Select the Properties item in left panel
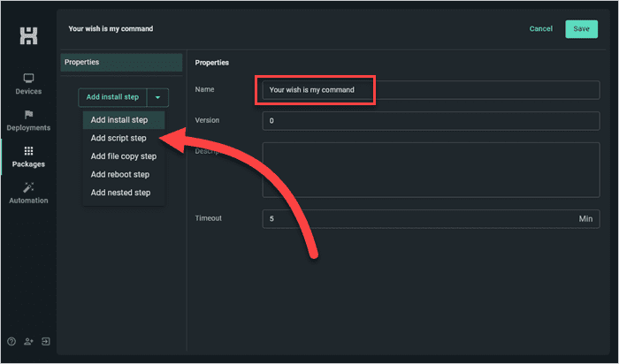The image size is (619, 364). pos(121,63)
